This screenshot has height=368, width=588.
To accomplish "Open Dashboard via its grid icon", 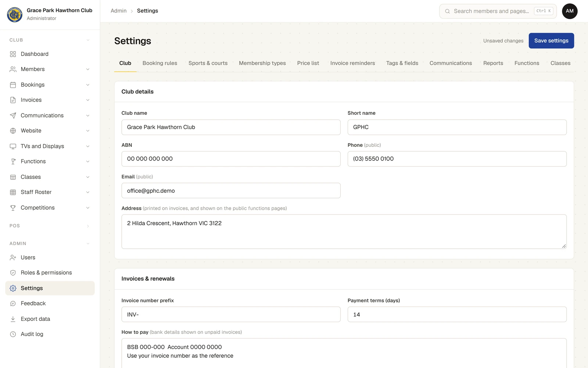I will (13, 54).
